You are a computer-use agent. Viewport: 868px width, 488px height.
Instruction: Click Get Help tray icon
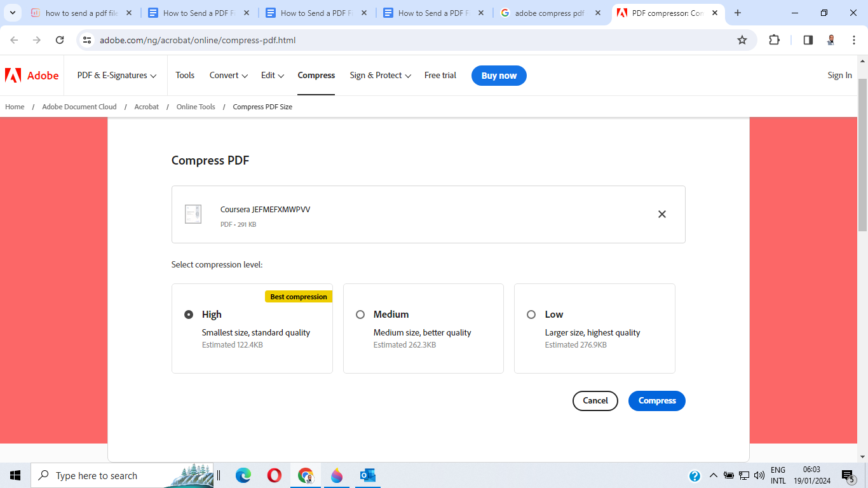(x=695, y=475)
